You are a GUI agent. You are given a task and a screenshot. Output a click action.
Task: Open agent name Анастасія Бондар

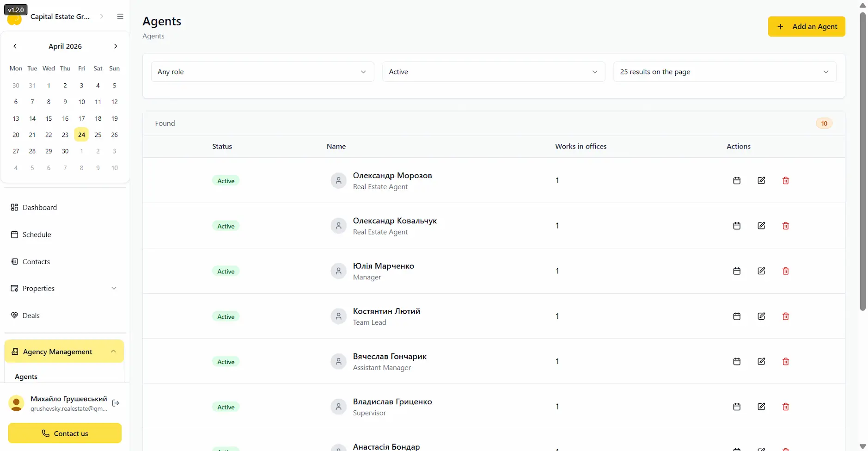[x=386, y=446]
